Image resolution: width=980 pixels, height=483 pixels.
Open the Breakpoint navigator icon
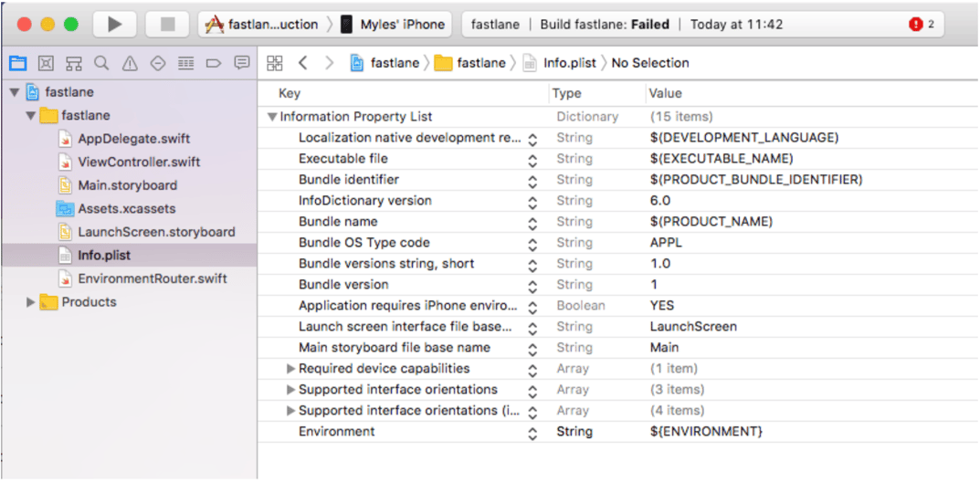214,63
